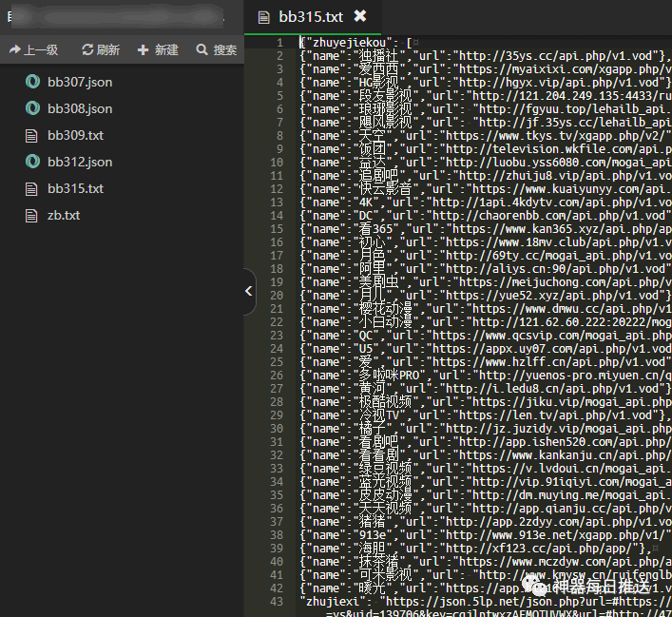The height and width of the screenshot is (617, 672).
Task: Click the line with name 月色
Action: click(485, 256)
